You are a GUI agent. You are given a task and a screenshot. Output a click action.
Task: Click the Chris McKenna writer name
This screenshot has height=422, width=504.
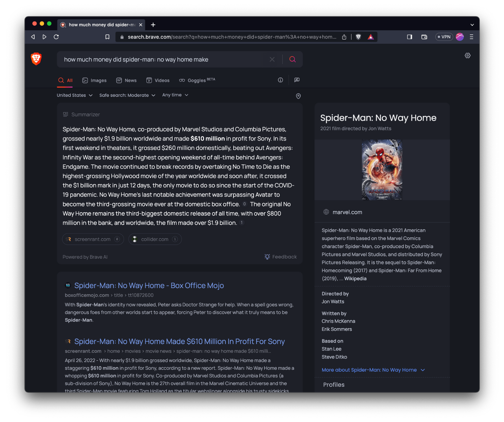(x=338, y=321)
